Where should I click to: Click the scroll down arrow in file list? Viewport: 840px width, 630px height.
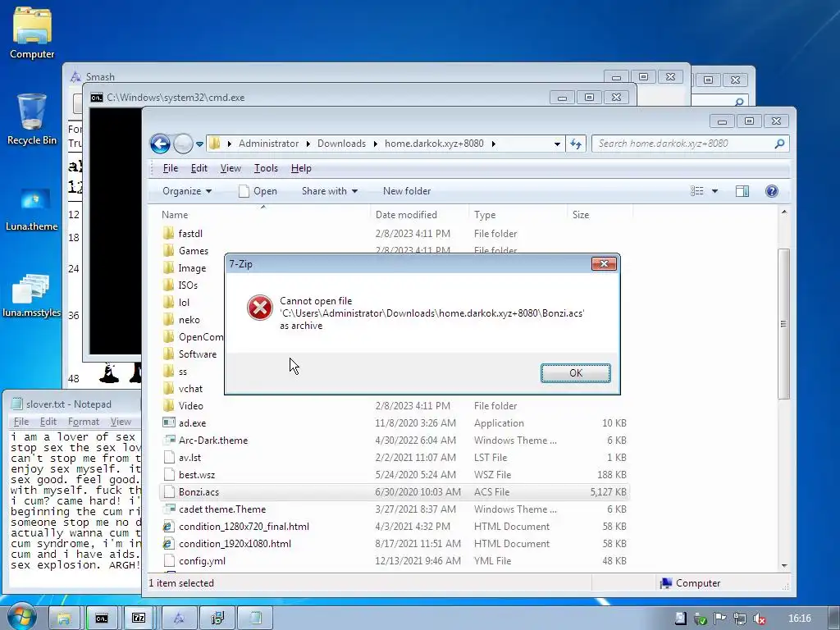click(x=783, y=566)
